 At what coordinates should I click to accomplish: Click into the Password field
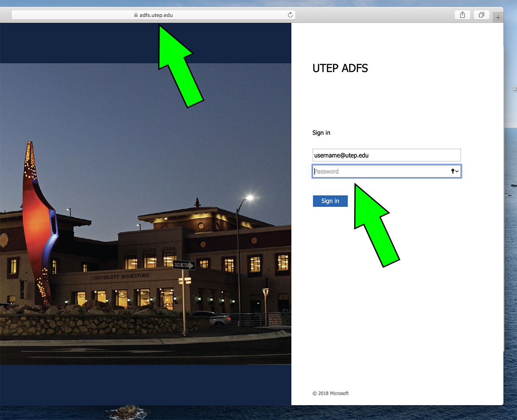click(x=386, y=171)
